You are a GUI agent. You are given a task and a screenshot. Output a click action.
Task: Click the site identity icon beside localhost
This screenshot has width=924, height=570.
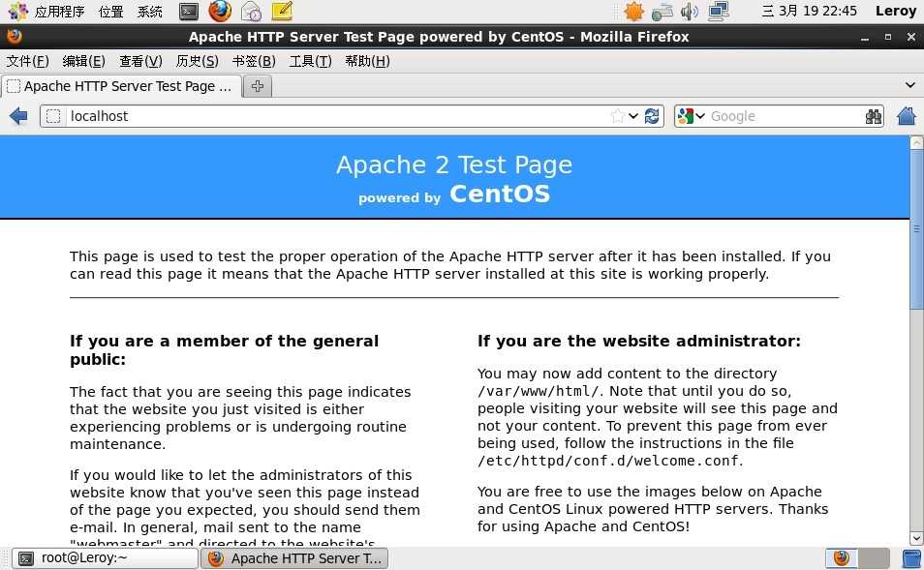(x=53, y=116)
